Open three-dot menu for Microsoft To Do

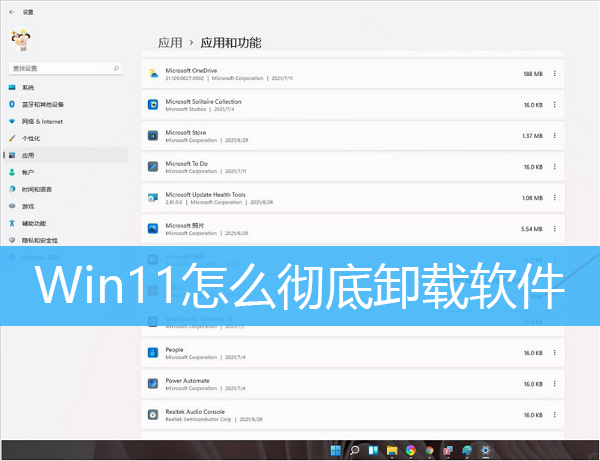click(x=554, y=166)
